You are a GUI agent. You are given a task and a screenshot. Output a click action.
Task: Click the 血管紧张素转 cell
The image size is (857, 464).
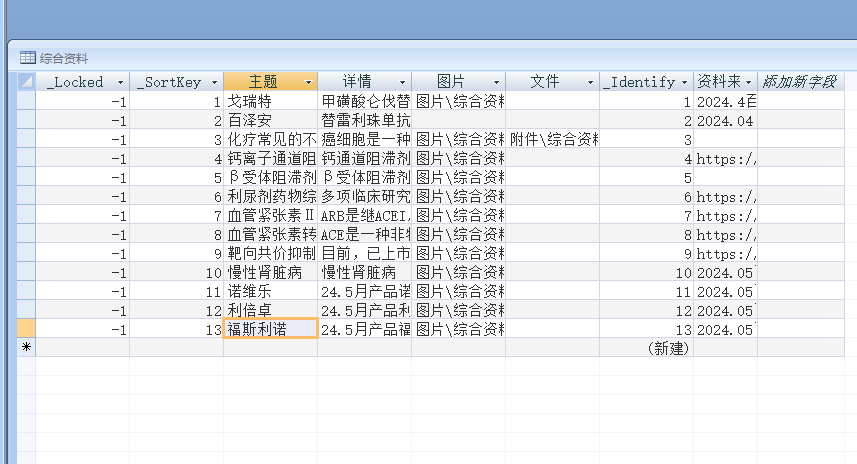click(x=271, y=234)
